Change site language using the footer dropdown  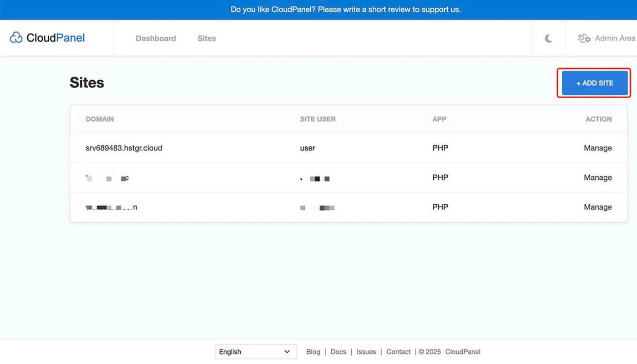tap(256, 351)
